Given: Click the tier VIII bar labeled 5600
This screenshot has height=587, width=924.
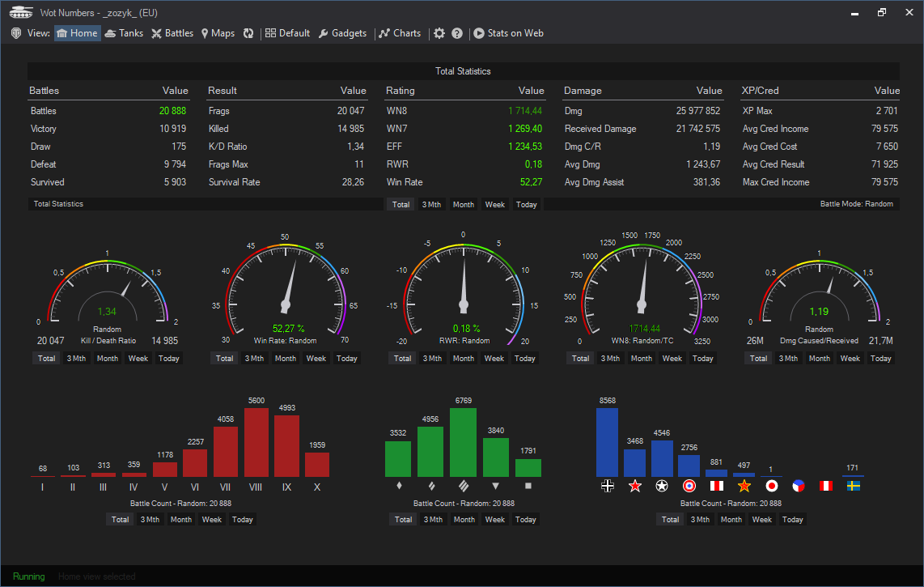Looking at the screenshot, I should (256, 442).
